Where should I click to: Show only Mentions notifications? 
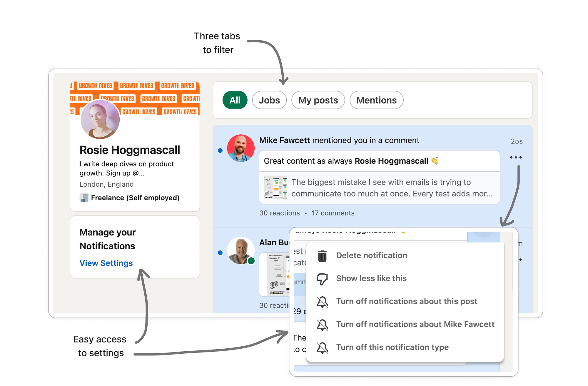click(x=376, y=100)
